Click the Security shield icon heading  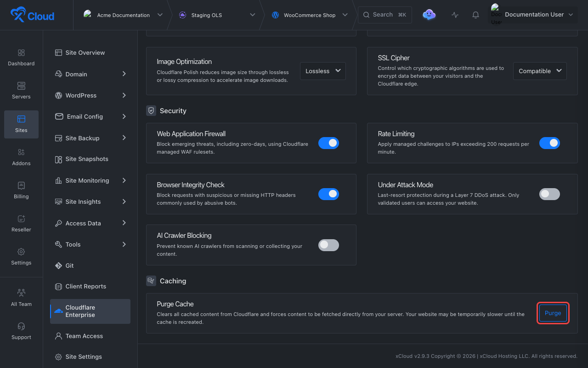pyautogui.click(x=151, y=111)
